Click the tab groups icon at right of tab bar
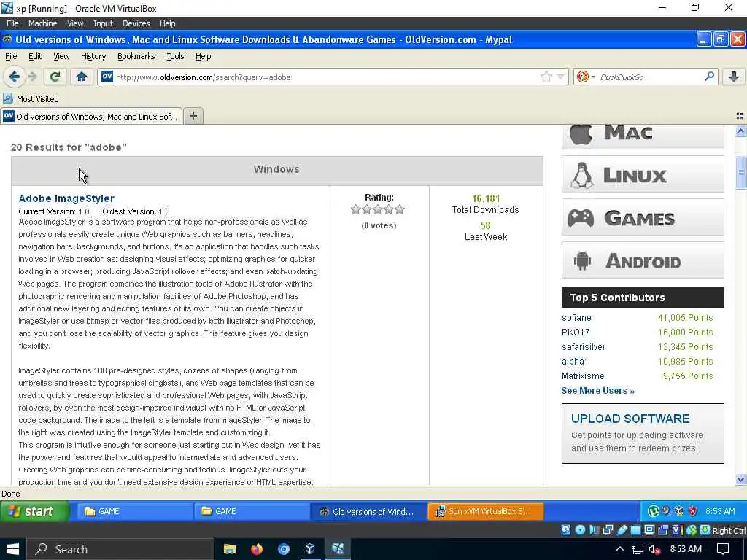This screenshot has width=747, height=560. (740, 116)
